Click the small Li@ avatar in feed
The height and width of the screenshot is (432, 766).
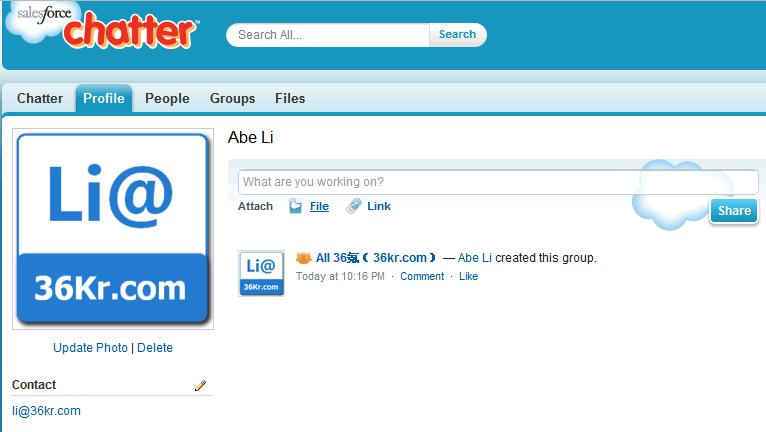tap(261, 273)
